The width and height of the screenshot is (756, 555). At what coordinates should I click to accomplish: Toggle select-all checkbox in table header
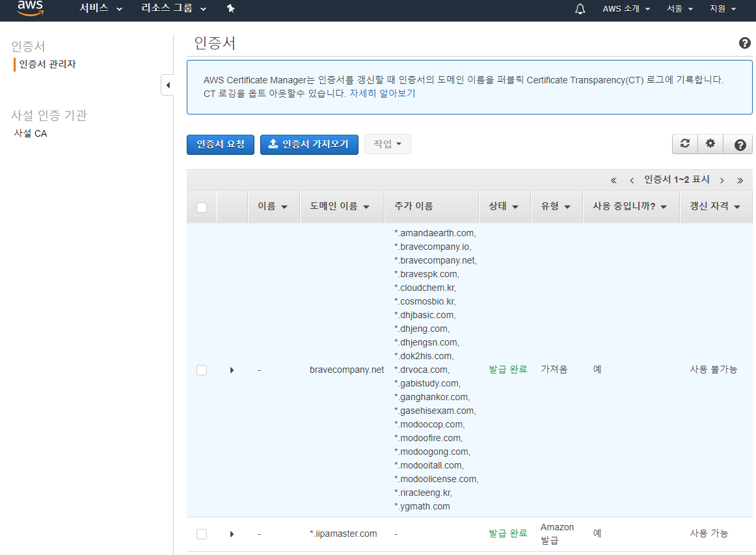202,208
